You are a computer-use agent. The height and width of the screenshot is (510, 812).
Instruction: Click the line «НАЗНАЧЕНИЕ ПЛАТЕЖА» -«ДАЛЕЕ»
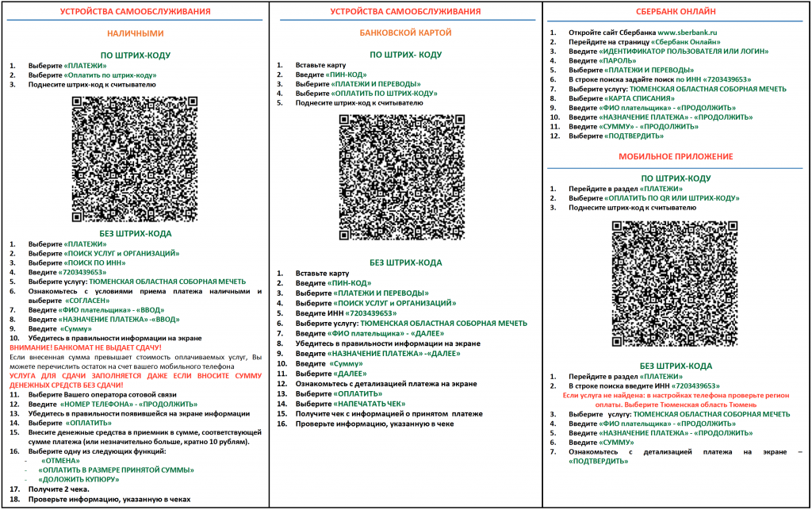coord(378,354)
